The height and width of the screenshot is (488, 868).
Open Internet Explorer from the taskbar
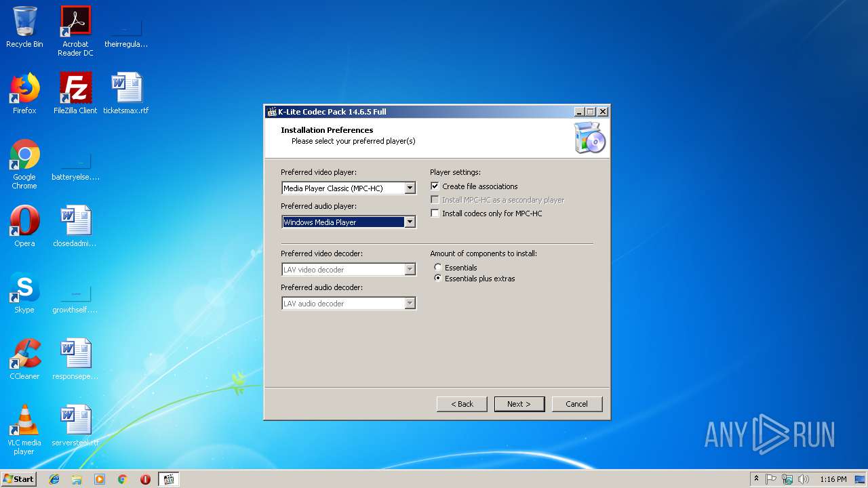click(x=54, y=479)
